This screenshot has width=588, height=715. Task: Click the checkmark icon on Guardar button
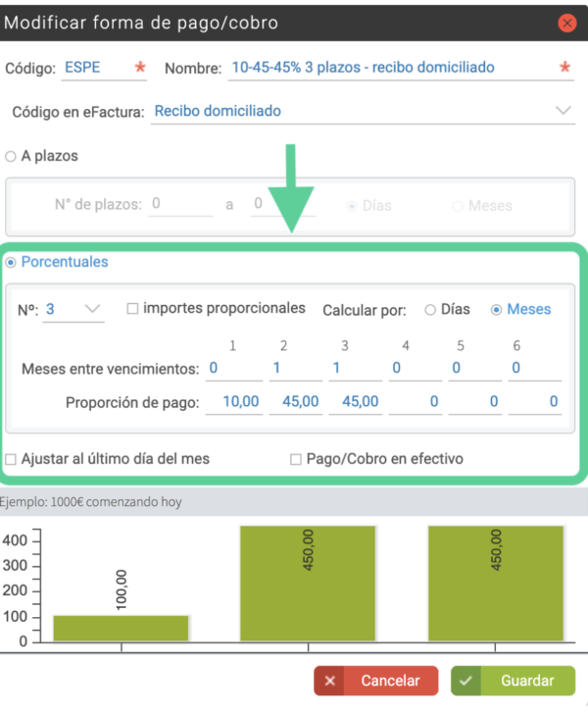click(x=465, y=681)
